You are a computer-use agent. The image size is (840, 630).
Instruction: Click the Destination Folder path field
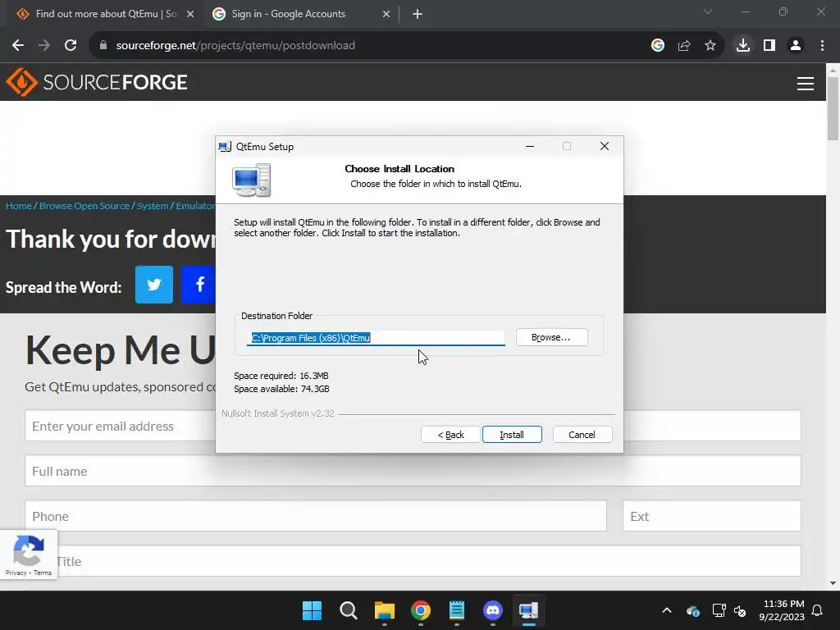[x=376, y=337]
